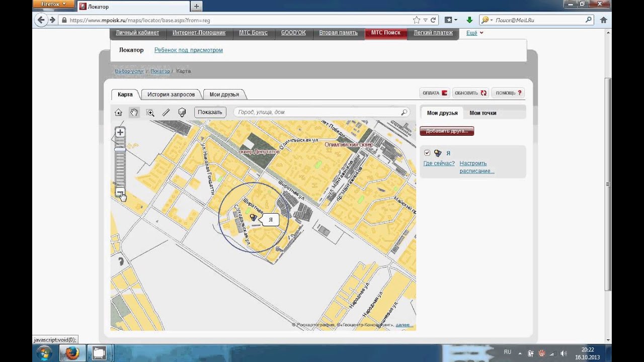The height and width of the screenshot is (362, 644).
Task: Click the 'ПОМОЩЬ' button
Action: (x=508, y=93)
